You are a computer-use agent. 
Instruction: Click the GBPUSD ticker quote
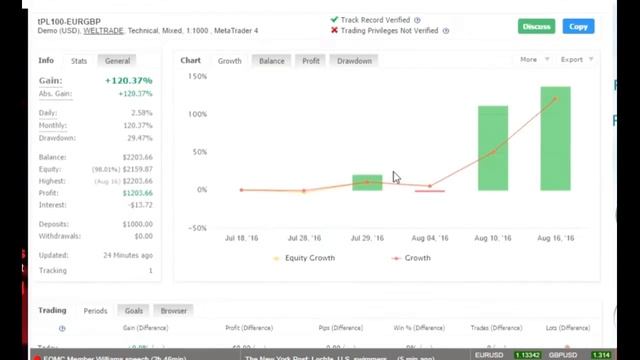(580, 356)
